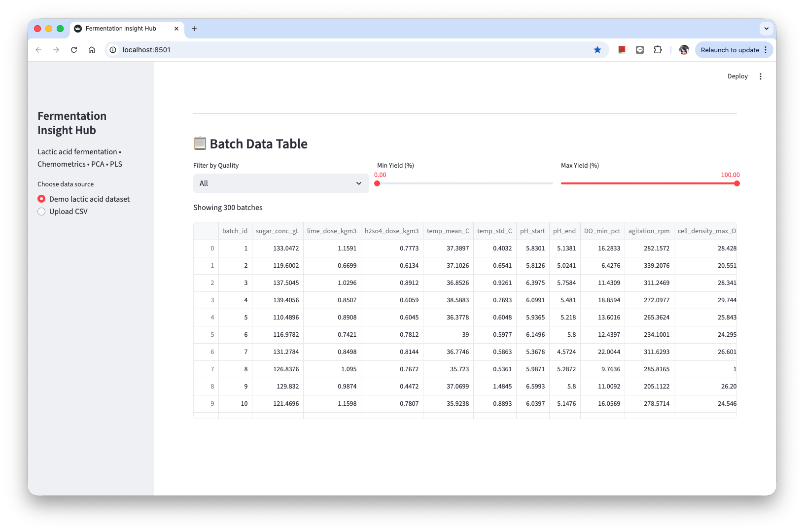Image resolution: width=804 pixels, height=532 pixels.
Task: Click the Max Yield slider handle
Action: point(737,183)
